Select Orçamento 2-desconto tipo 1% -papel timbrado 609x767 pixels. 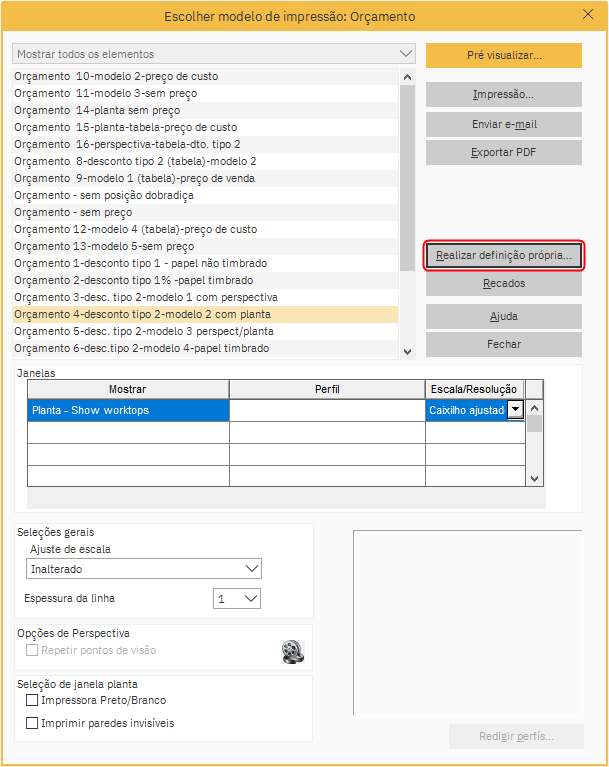[205, 280]
